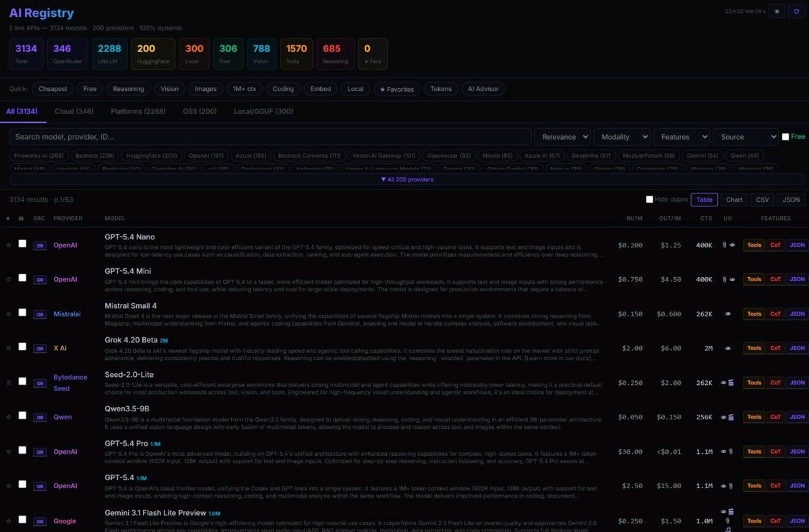Switch to the All (3134) tab

tap(22, 111)
